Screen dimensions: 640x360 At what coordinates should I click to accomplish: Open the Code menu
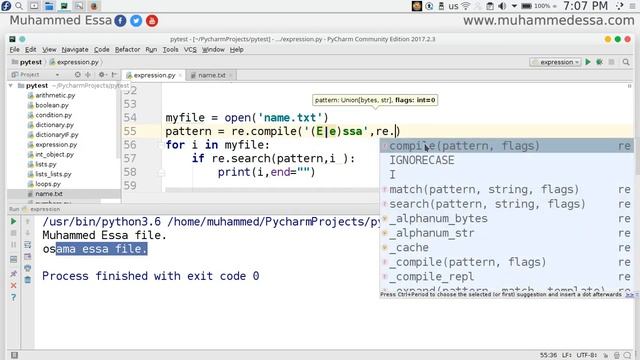[x=102, y=49]
